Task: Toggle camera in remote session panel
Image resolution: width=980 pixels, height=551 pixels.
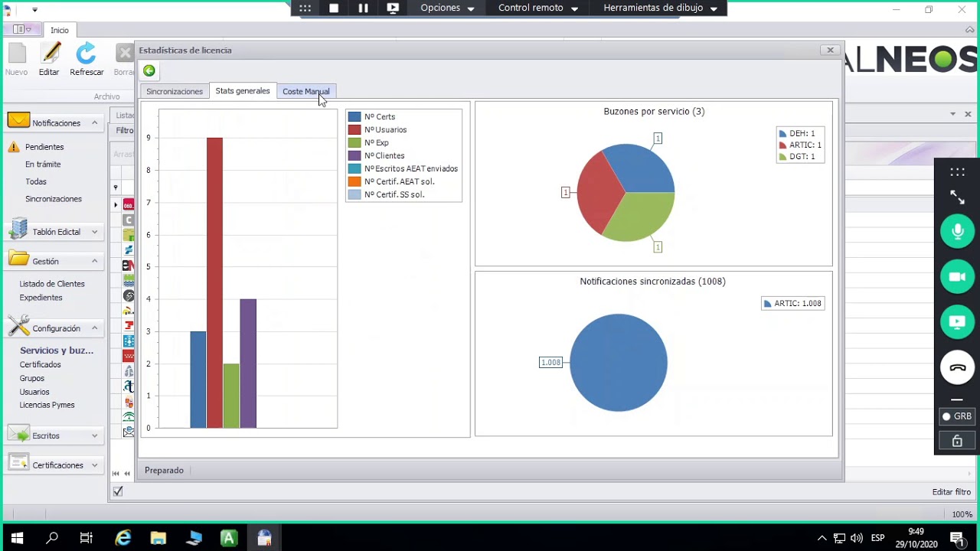Action: pos(957,277)
